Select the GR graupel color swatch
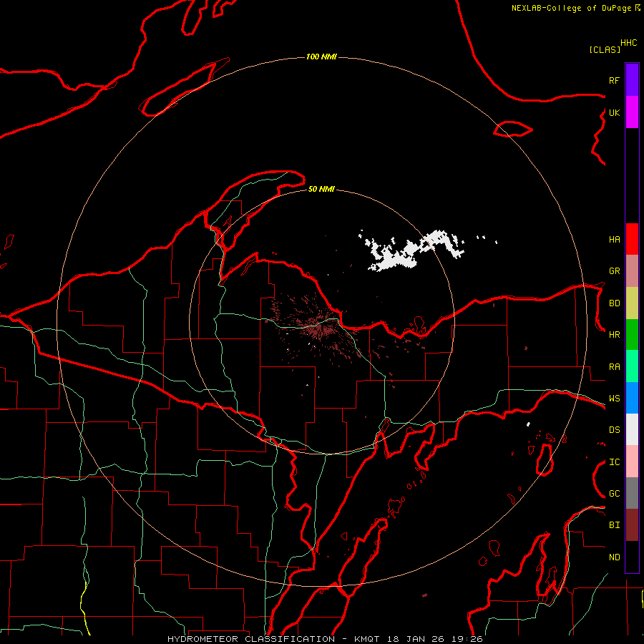 click(632, 271)
